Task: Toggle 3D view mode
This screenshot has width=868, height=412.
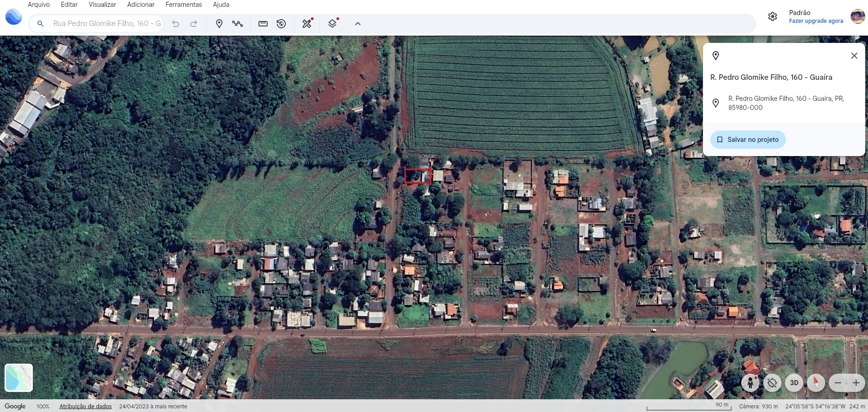Action: [794, 383]
